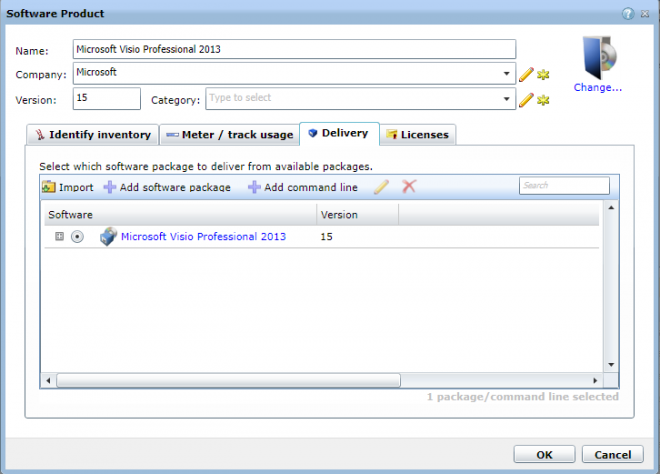Viewport: 660px width, 474px height.
Task: Click the Cancel button
Action: pos(612,455)
